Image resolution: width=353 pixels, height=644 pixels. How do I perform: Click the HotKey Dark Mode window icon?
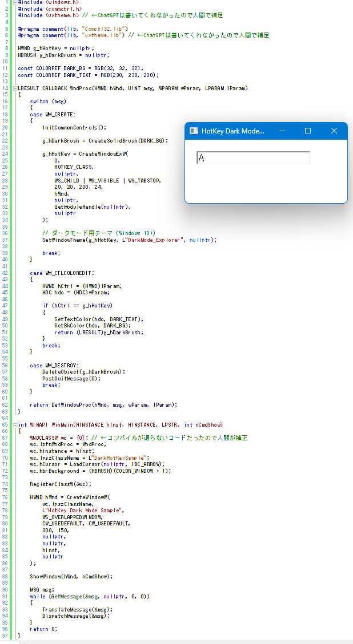coord(194,131)
